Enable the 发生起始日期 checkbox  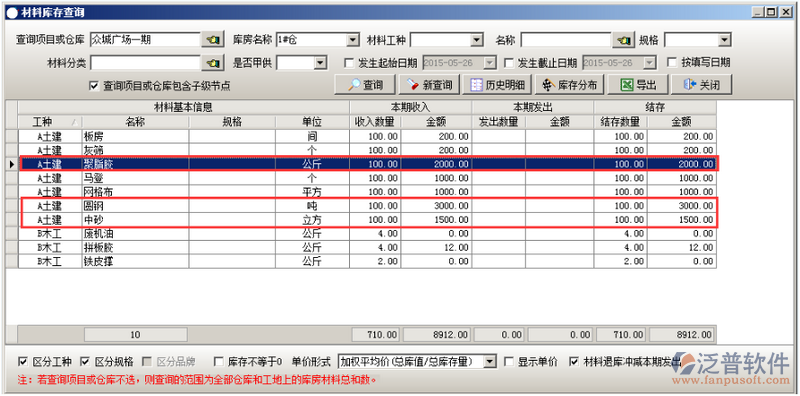point(349,63)
